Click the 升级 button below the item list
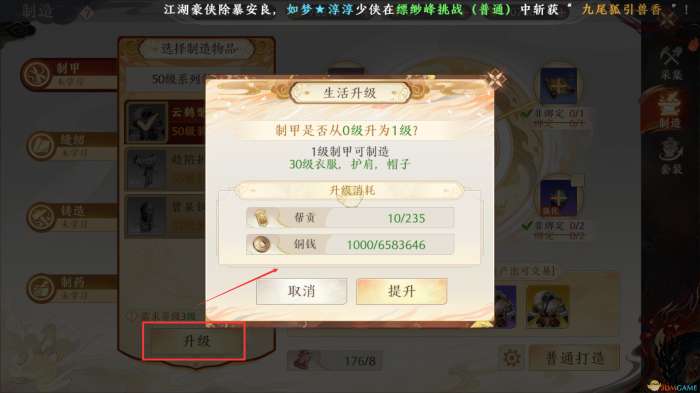Viewport: 700px width, 393px height. (196, 342)
